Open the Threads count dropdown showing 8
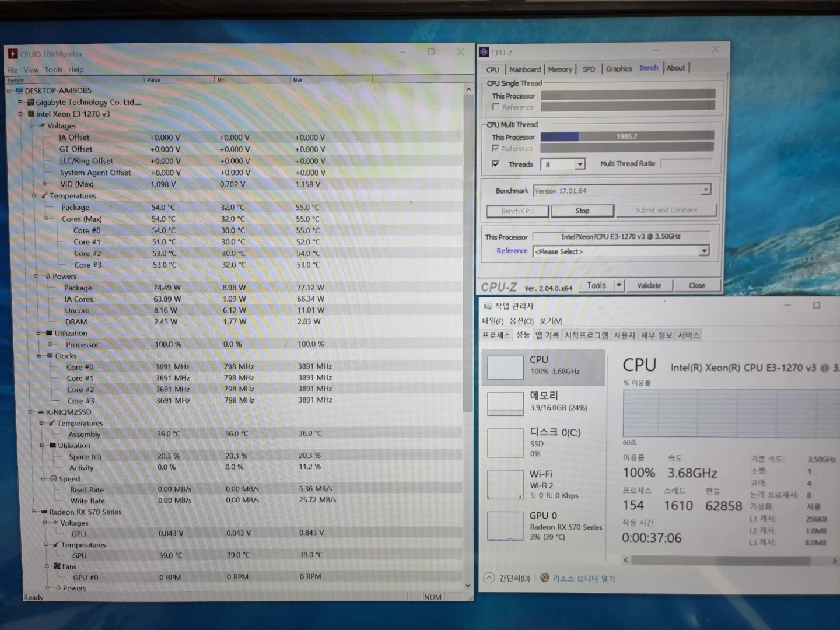 point(579,164)
